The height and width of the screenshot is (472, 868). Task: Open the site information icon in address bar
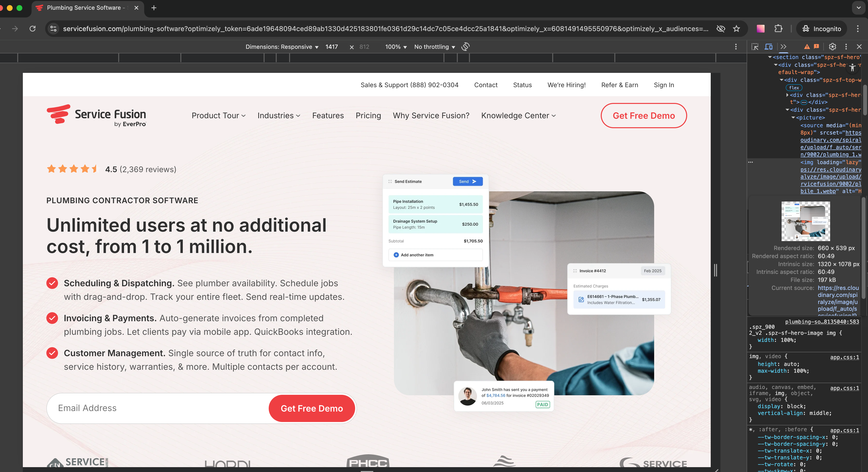54,29
